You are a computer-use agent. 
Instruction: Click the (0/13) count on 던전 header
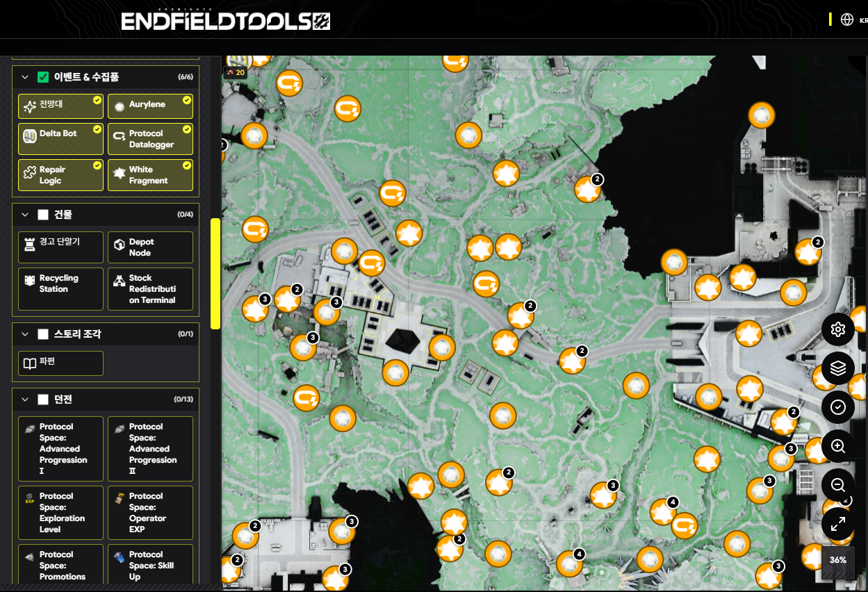point(183,400)
